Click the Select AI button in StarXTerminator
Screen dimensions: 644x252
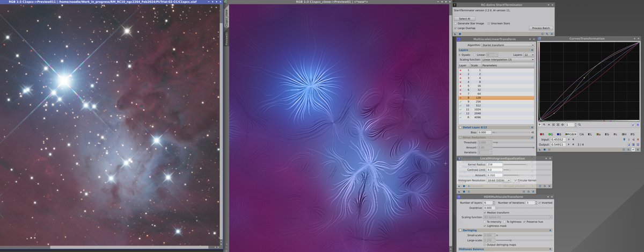[x=465, y=18]
